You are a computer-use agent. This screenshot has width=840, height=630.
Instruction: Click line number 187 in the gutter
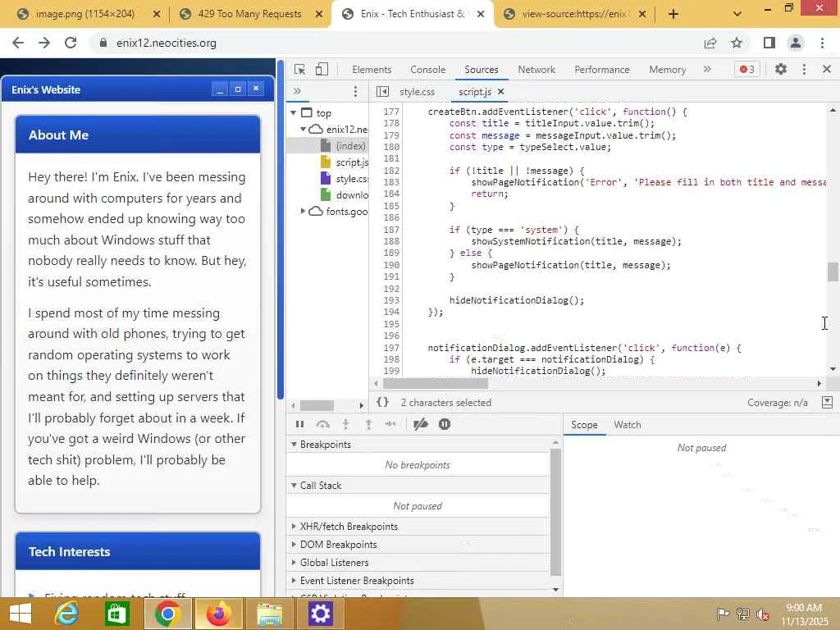point(391,230)
